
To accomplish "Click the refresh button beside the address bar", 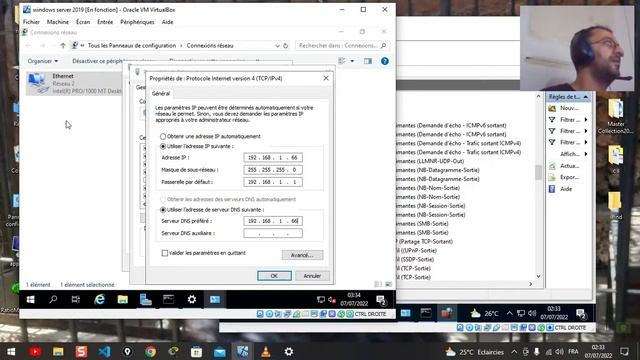I will point(286,46).
